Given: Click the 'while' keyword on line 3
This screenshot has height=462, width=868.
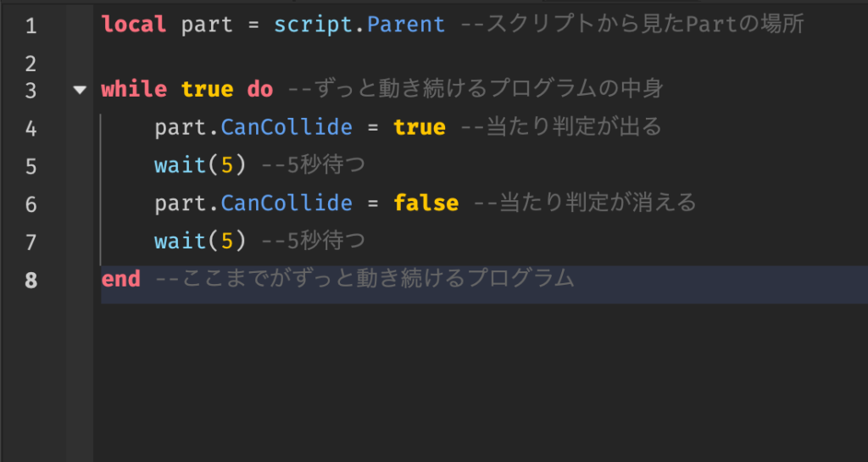Looking at the screenshot, I should [x=134, y=89].
